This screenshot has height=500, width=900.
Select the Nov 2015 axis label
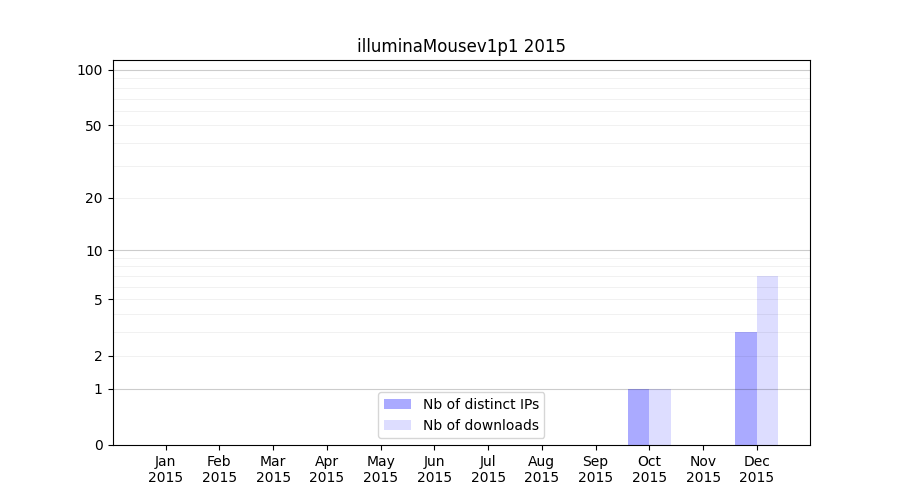tap(703, 469)
